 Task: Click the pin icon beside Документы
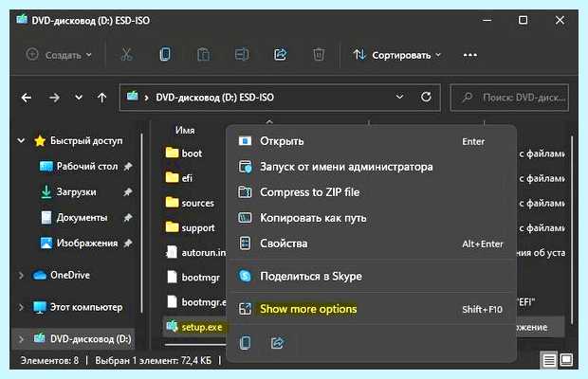click(x=128, y=218)
